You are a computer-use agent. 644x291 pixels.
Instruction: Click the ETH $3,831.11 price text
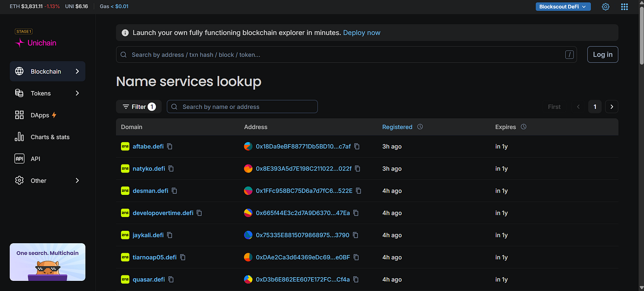tap(26, 6)
